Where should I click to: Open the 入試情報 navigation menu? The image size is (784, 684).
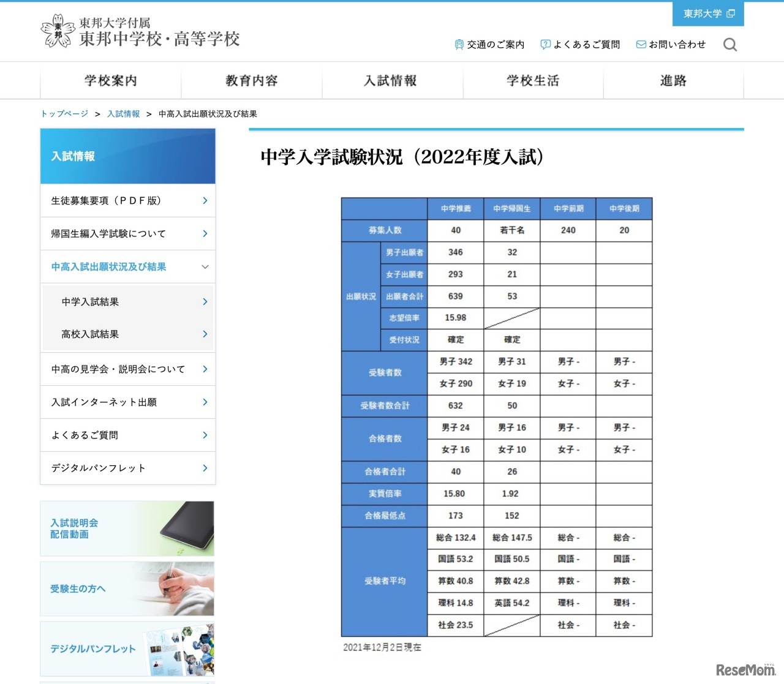tap(391, 81)
